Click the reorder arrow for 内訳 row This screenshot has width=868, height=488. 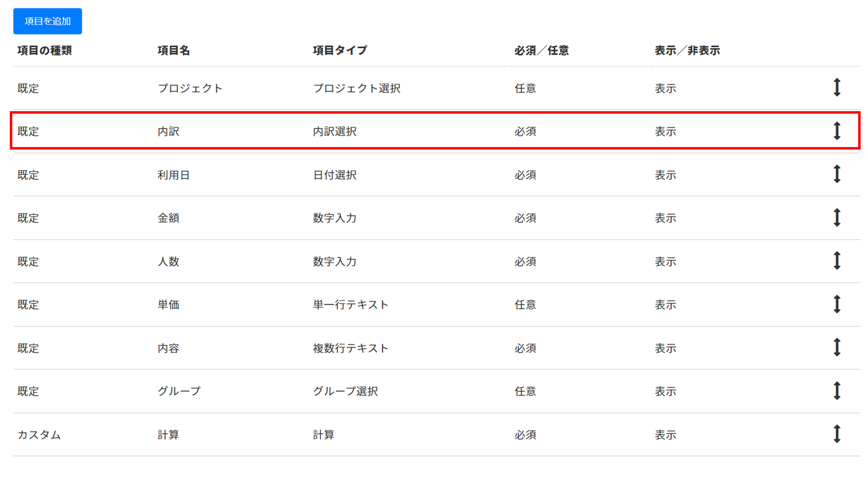coord(837,131)
